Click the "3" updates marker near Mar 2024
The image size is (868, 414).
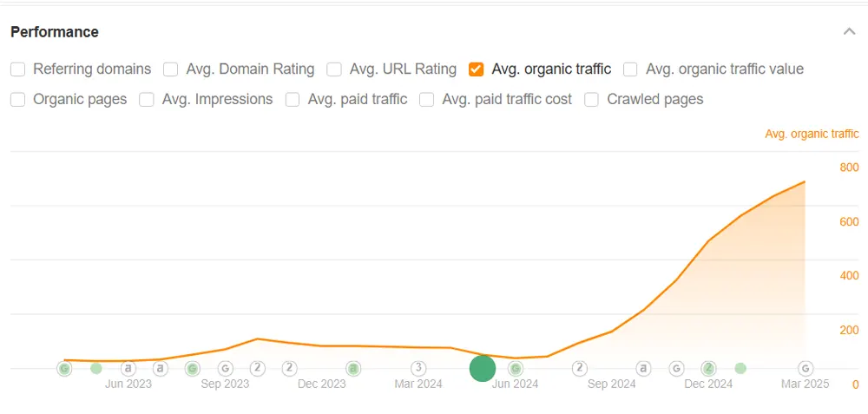pos(418,368)
